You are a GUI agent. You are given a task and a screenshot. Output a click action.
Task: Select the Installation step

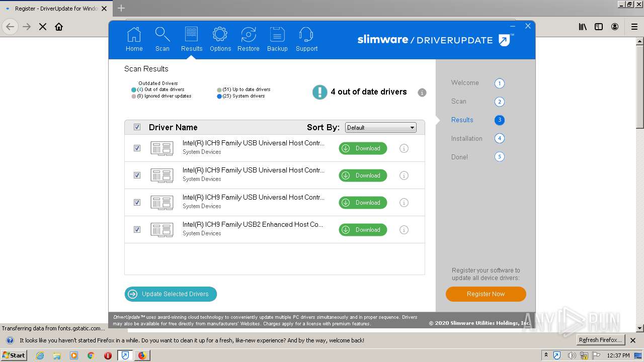click(466, 139)
